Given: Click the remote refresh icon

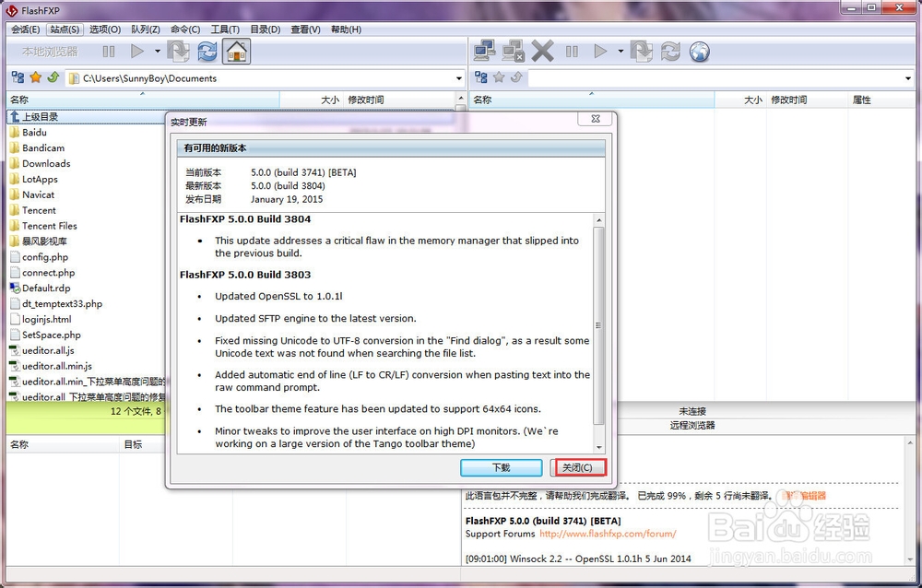Looking at the screenshot, I should (x=670, y=52).
